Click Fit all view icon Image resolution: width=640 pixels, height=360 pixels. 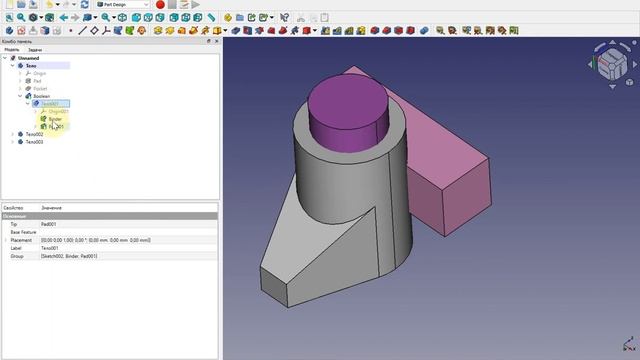pos(9,18)
